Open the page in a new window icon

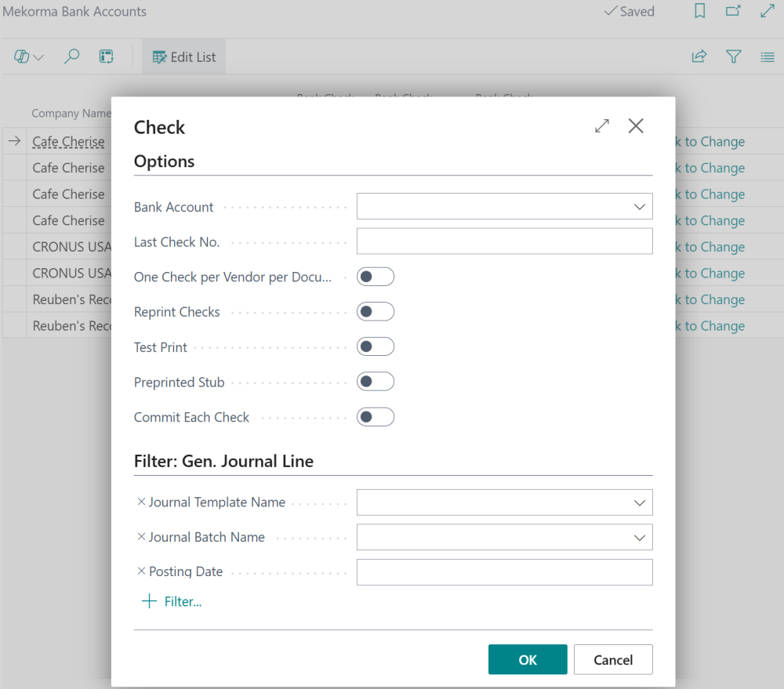tap(733, 11)
